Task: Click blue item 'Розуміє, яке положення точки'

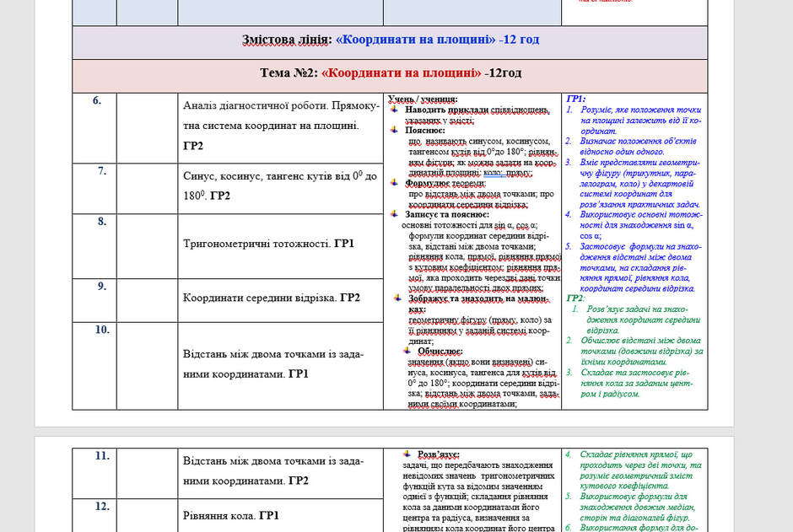Action: pos(641,121)
